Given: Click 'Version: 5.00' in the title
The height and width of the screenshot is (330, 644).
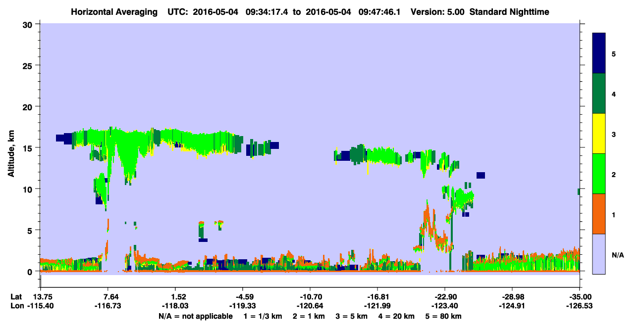Looking at the screenshot, I should point(437,11).
